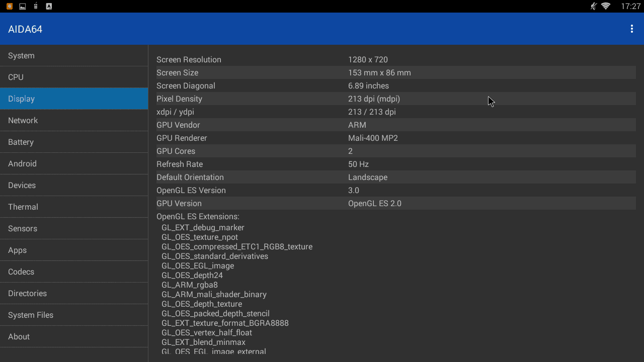Select the GL_OES_standard_derivatives extension
644x362 pixels.
(x=215, y=256)
